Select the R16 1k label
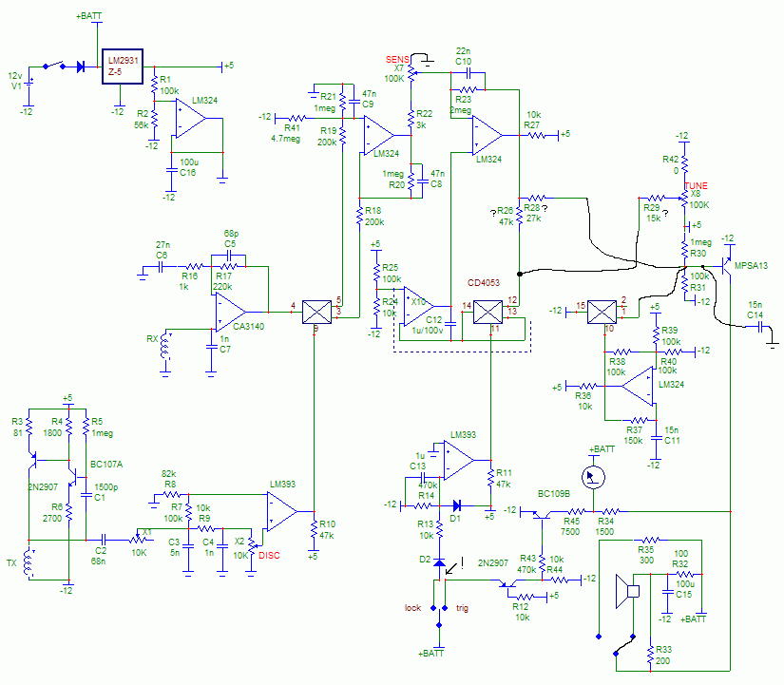784x685 pixels. click(189, 281)
